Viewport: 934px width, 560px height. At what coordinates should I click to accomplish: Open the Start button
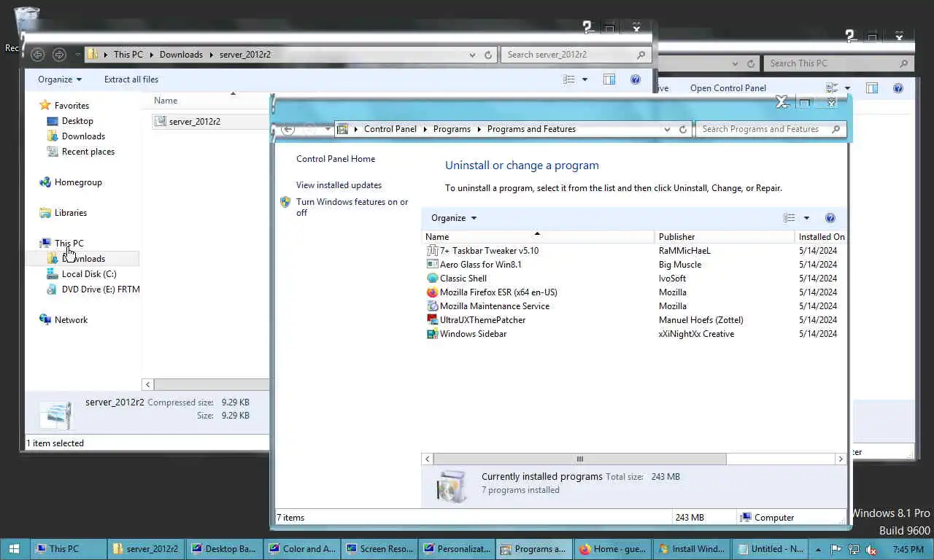point(14,549)
